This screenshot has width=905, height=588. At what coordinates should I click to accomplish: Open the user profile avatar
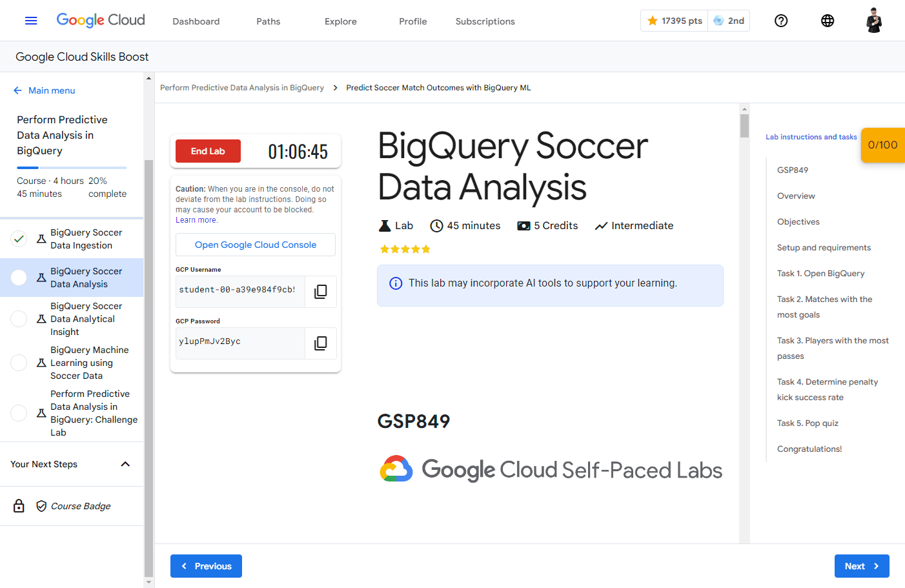pos(874,21)
